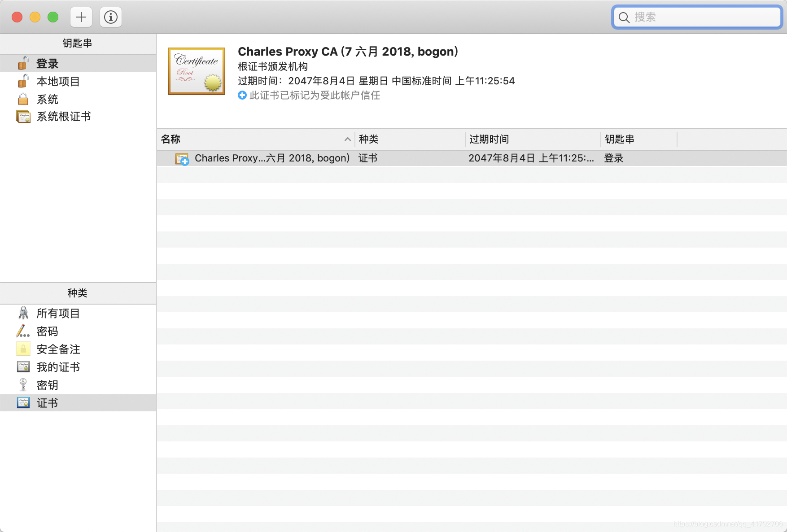This screenshot has width=787, height=532.
Task: Click the 过期时间 2047年8月4日 detail line
Action: pos(376,81)
